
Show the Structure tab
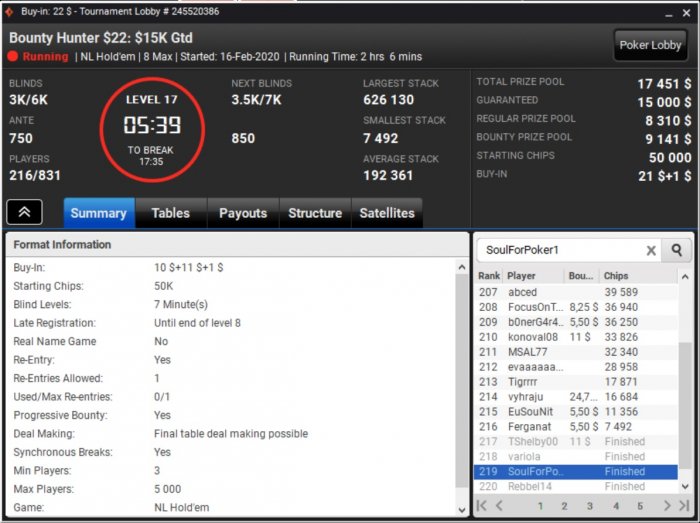tap(315, 213)
